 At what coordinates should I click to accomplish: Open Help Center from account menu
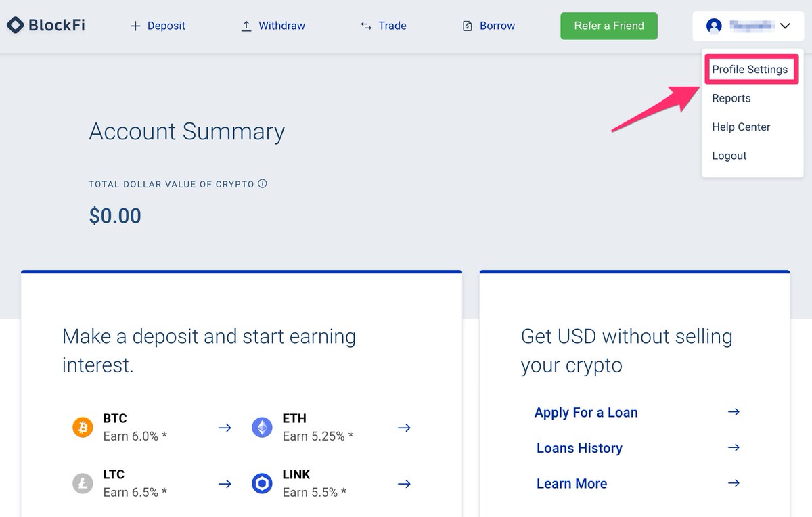[741, 127]
